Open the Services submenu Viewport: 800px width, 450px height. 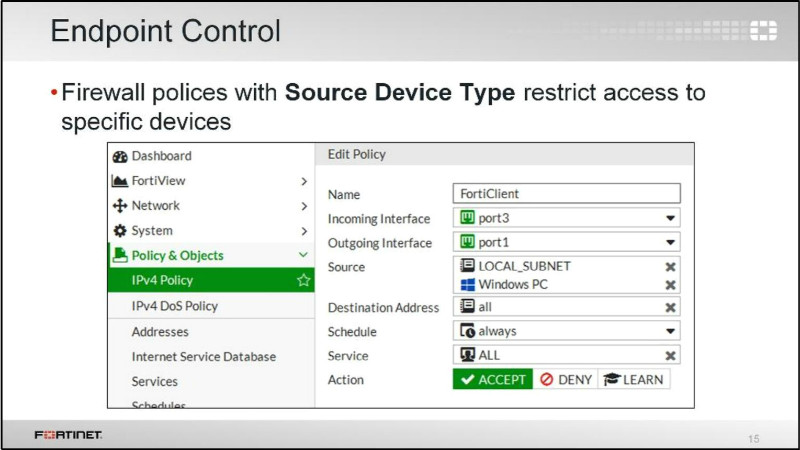pos(211,381)
